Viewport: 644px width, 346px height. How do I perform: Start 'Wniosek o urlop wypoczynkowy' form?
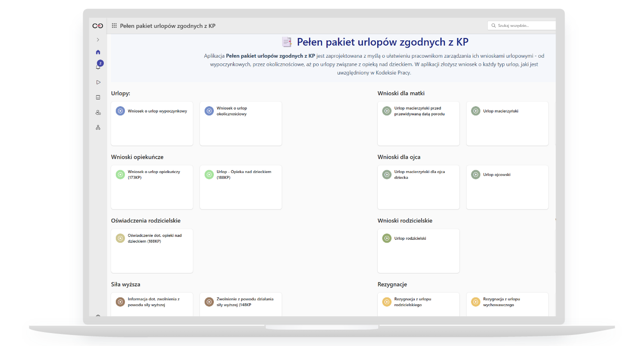coord(152,123)
